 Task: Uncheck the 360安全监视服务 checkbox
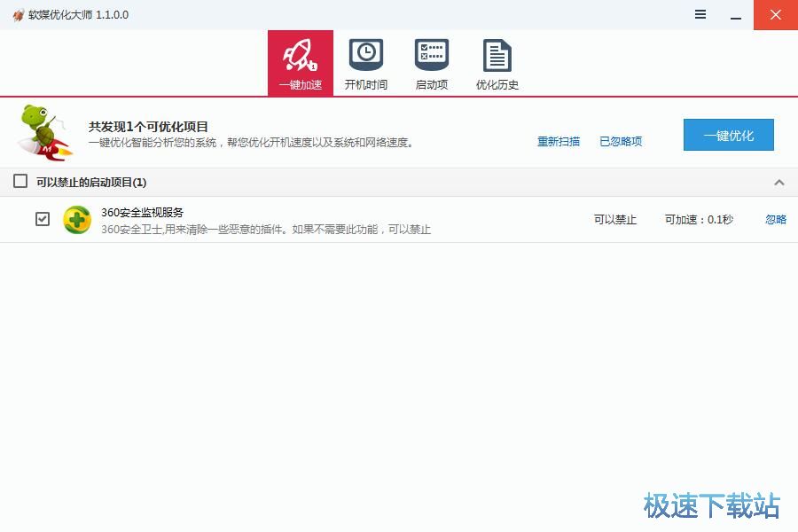43,219
